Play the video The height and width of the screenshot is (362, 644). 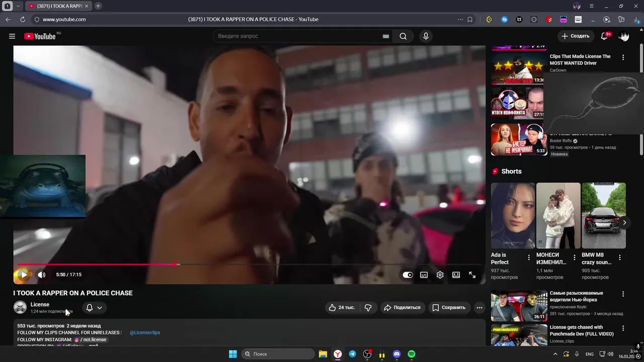tap(24, 275)
